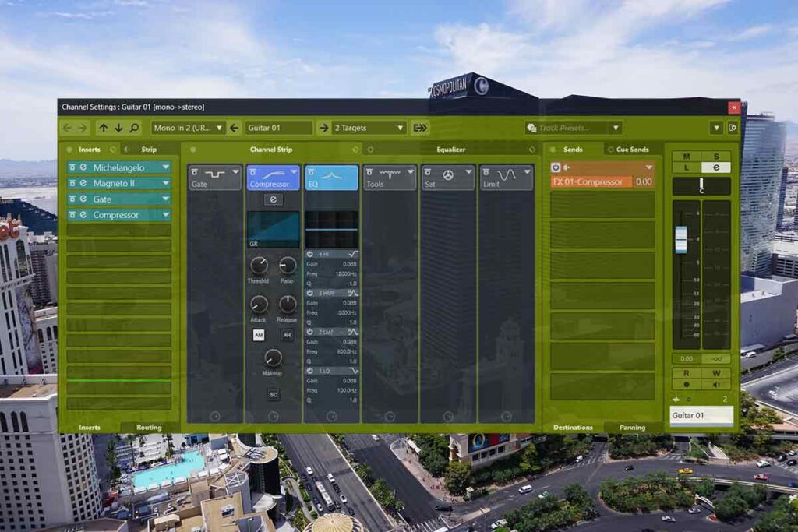Viewport: 798px width, 532px height.
Task: Enable the record button on the channel
Action: (687, 384)
